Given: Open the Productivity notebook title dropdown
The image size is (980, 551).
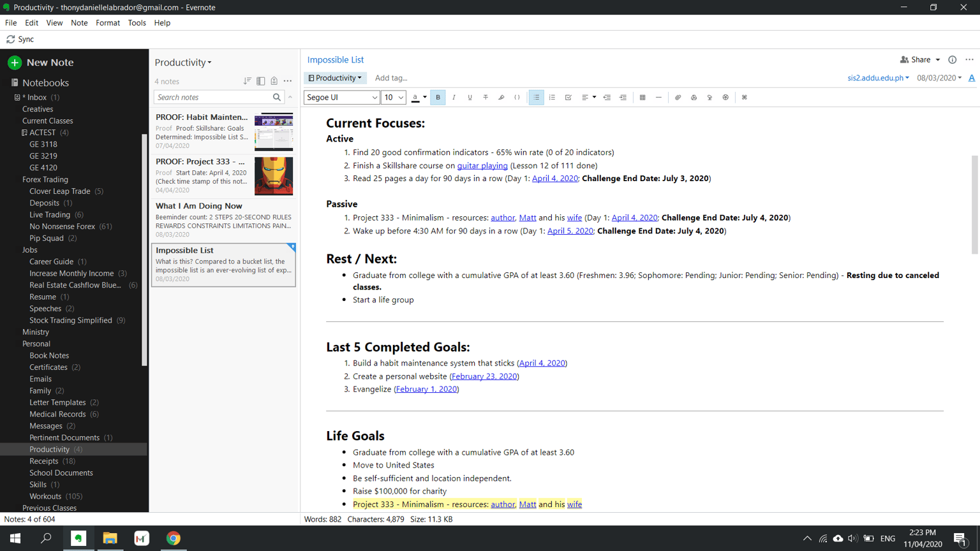Looking at the screenshot, I should tap(183, 62).
